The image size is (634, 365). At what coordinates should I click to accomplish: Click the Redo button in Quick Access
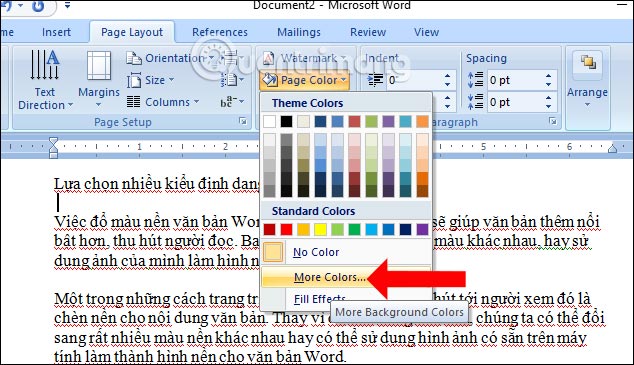point(38,6)
